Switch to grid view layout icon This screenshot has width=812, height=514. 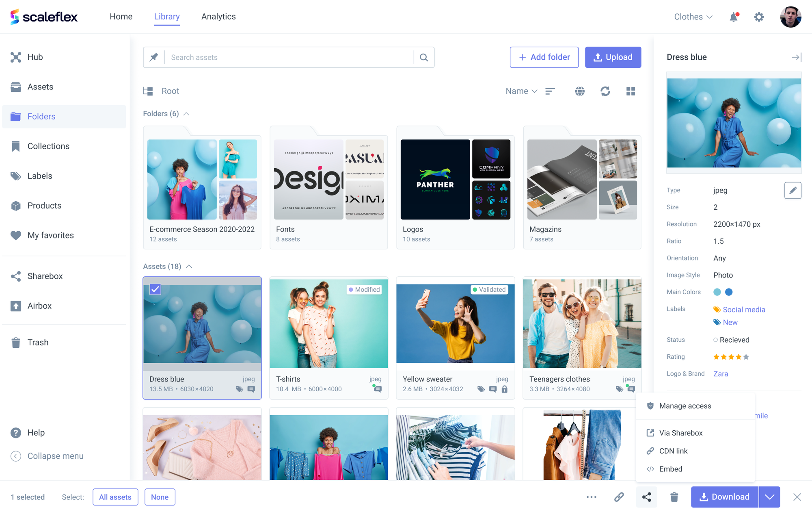tap(631, 91)
